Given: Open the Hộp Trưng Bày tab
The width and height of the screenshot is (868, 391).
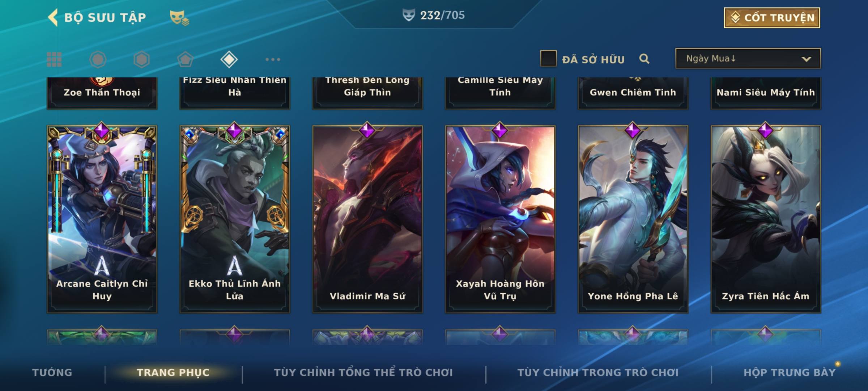Looking at the screenshot, I should (x=790, y=372).
